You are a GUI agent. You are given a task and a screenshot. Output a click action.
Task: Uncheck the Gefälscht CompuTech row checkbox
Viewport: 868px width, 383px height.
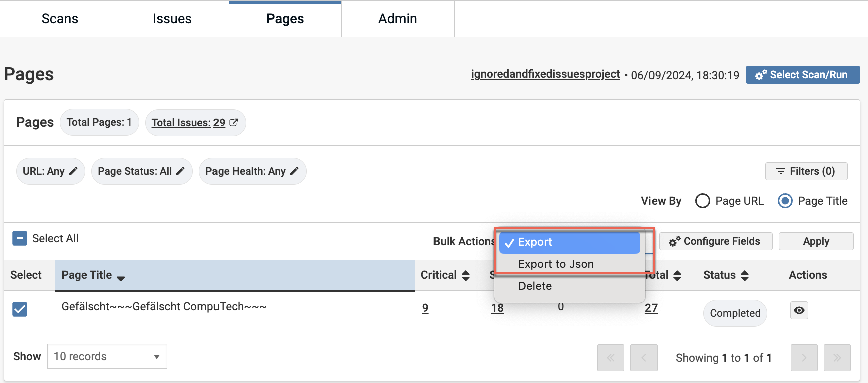pos(20,309)
